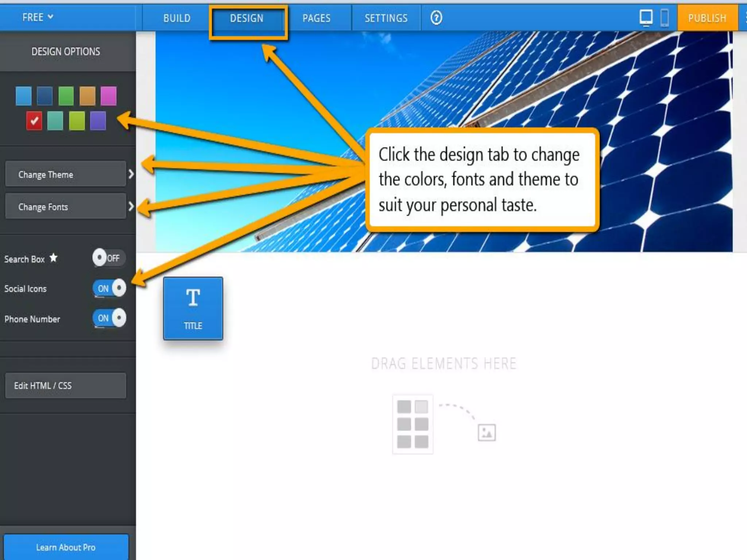Open the FREE plan dropdown
Viewport: 747px width, 560px height.
tap(38, 17)
